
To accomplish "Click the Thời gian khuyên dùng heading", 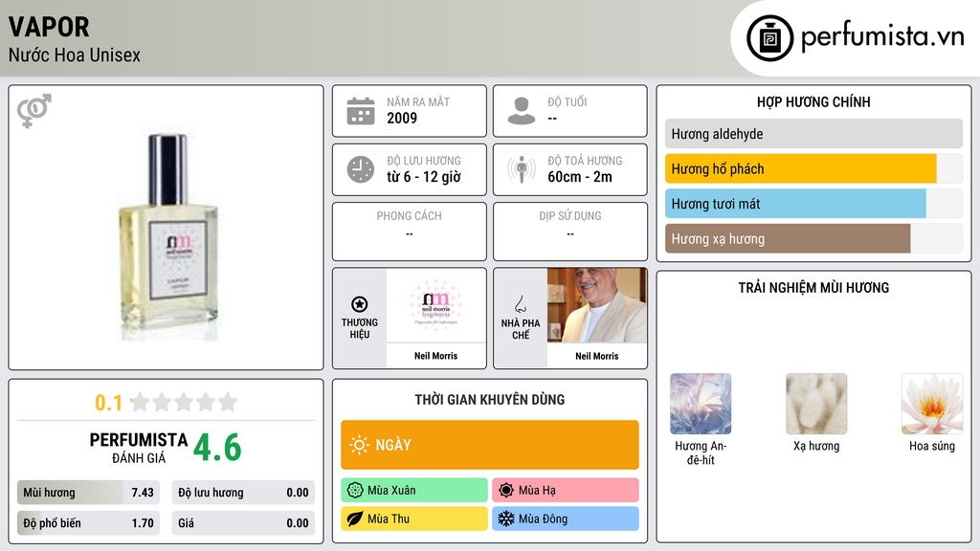I will 490,399.
